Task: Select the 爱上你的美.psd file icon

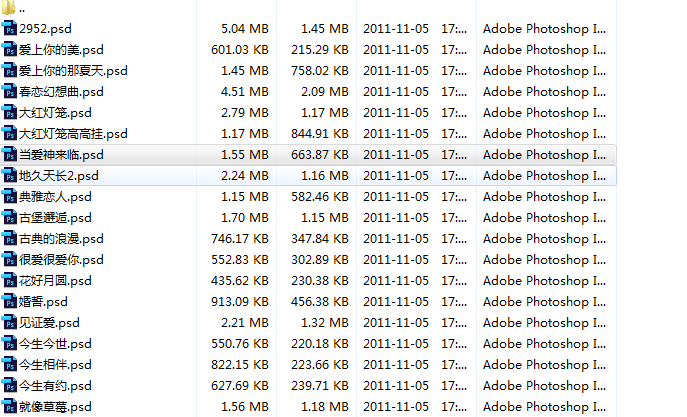Action: point(10,50)
